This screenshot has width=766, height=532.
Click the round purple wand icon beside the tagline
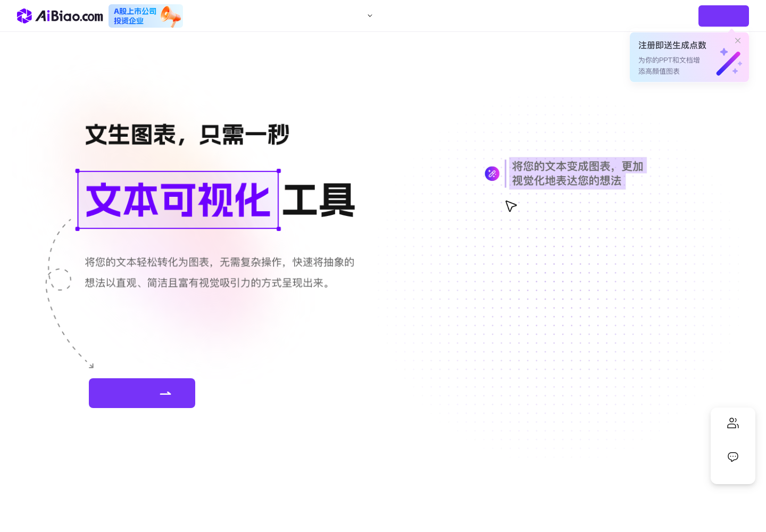click(492, 173)
